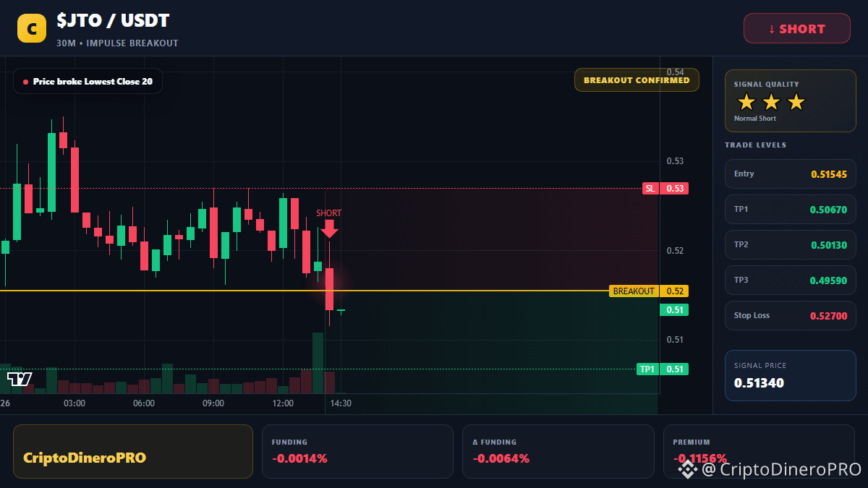868x488 pixels.
Task: Click the TP3 0.49590 level row
Action: 791,281
